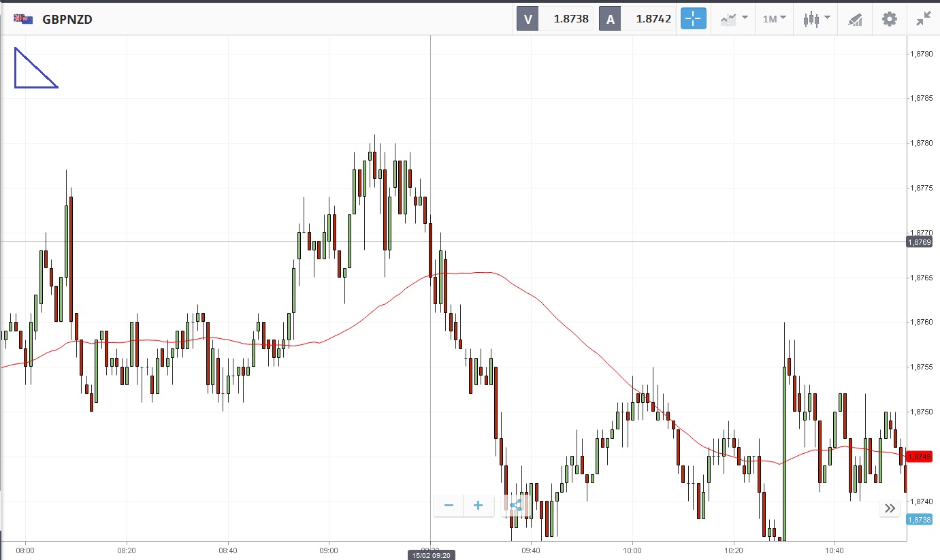Zoom in the chart with plus
Viewport: 940px width, 560px height.
pyautogui.click(x=478, y=505)
